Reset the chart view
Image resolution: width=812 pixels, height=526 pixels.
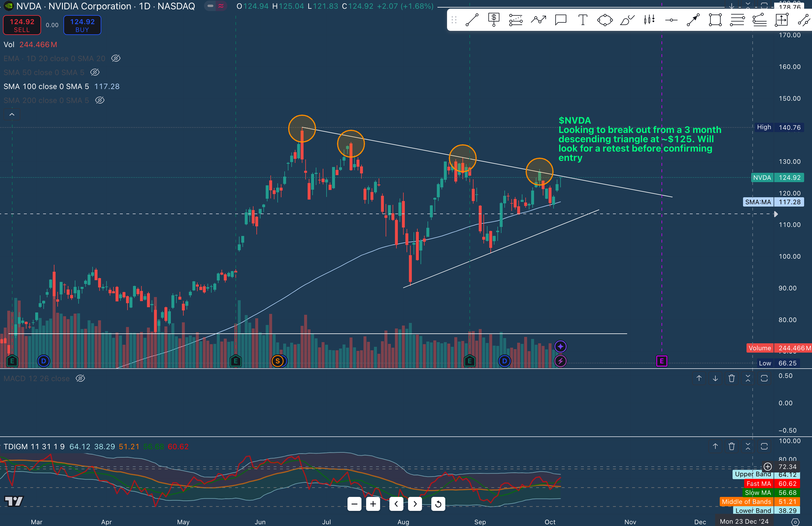[438, 504]
